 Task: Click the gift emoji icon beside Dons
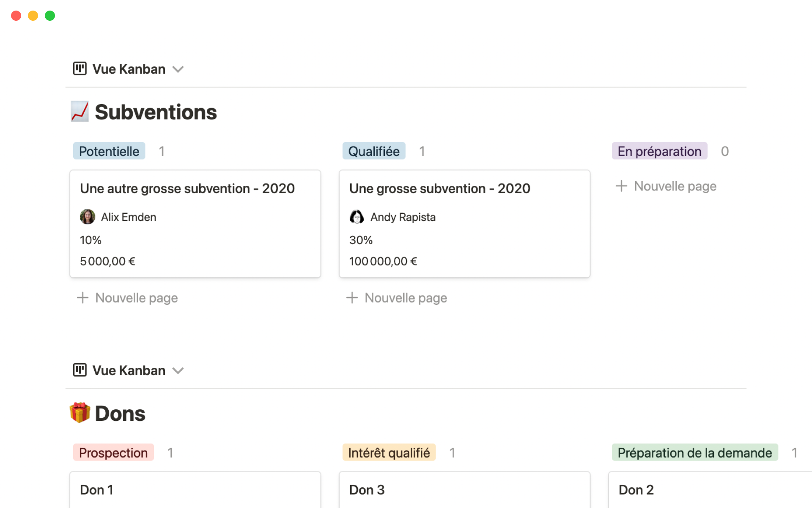point(80,413)
